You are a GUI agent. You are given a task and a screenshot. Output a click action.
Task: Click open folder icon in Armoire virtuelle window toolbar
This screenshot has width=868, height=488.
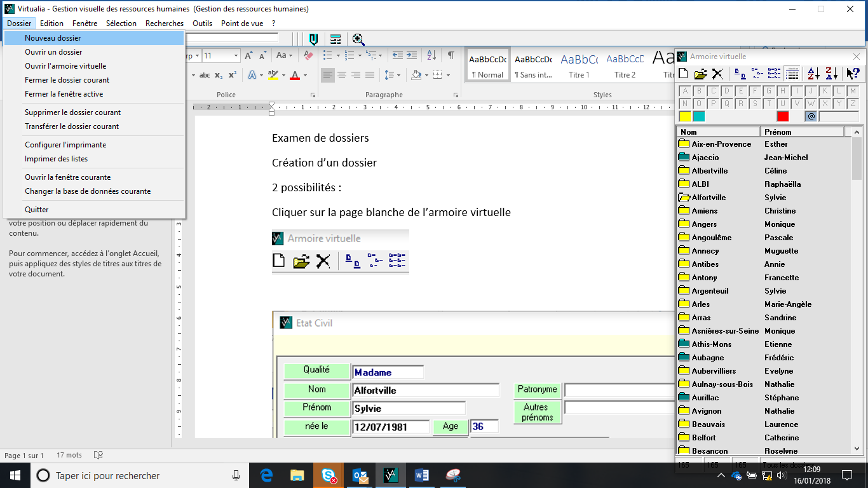tap(701, 74)
